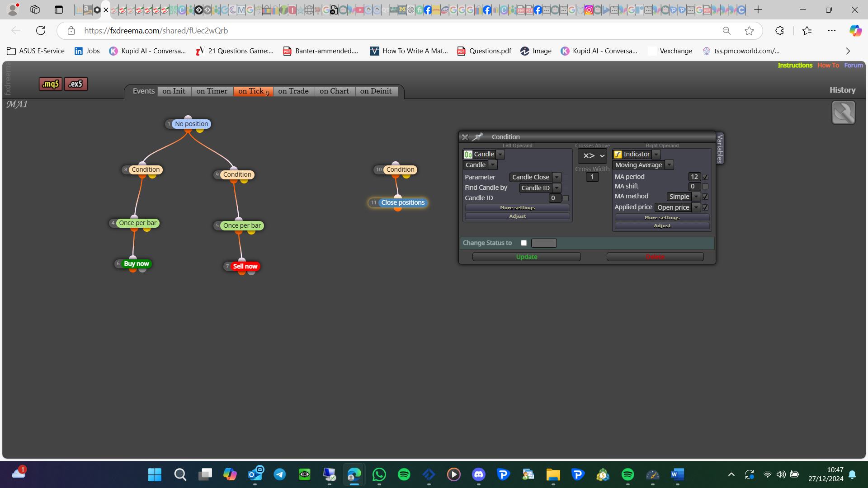868x488 pixels.
Task: Click the No position block
Action: [192, 124]
